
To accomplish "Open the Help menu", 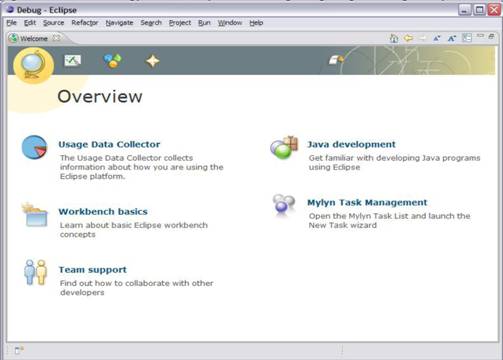I will [256, 23].
